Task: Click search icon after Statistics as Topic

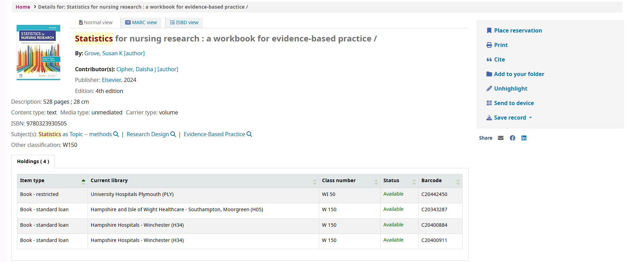Action: pyautogui.click(x=116, y=134)
